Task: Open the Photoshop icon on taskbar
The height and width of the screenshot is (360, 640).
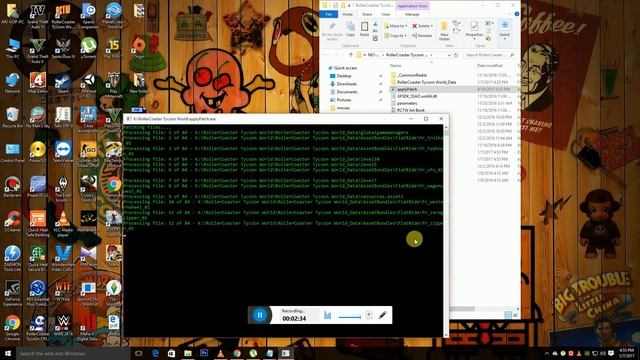Action: pyautogui.click(x=204, y=353)
